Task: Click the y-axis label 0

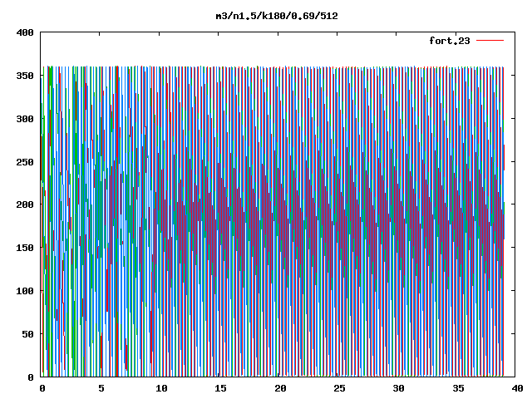Action: 31,377
